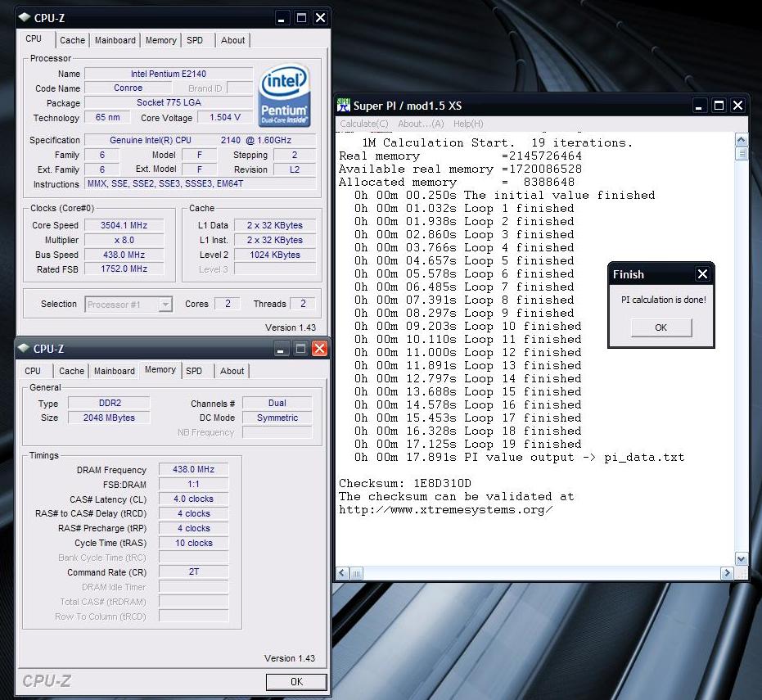The image size is (762, 700).
Task: Click Specification field 'Genuine Intel(R) CPU'
Action: (201, 140)
